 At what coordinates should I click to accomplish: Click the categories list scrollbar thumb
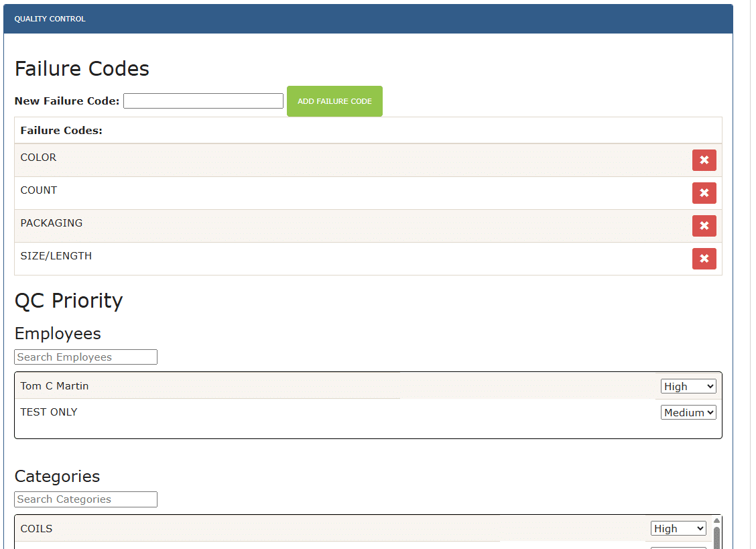[x=716, y=538]
